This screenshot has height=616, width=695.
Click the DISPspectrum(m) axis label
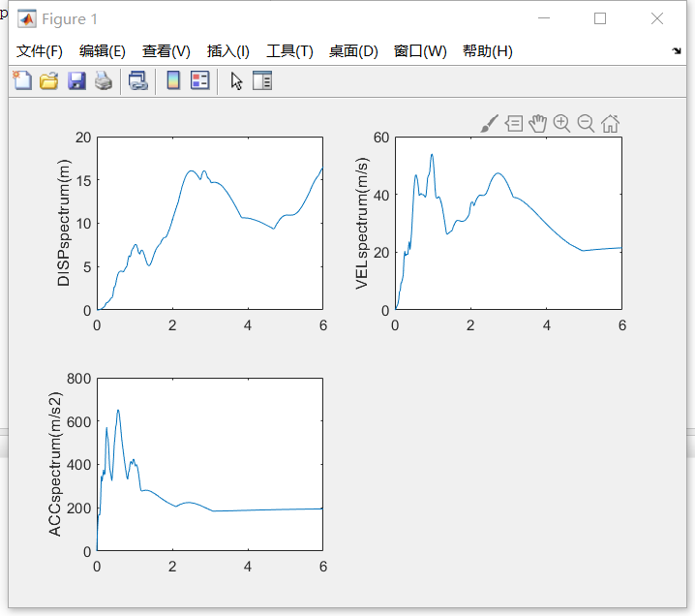coord(64,223)
